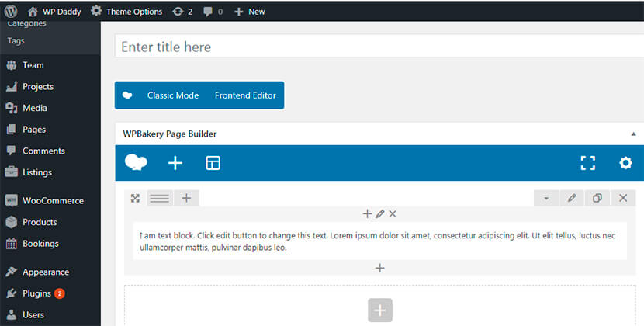Open page settings gear icon
The width and height of the screenshot is (644, 326).
(625, 163)
